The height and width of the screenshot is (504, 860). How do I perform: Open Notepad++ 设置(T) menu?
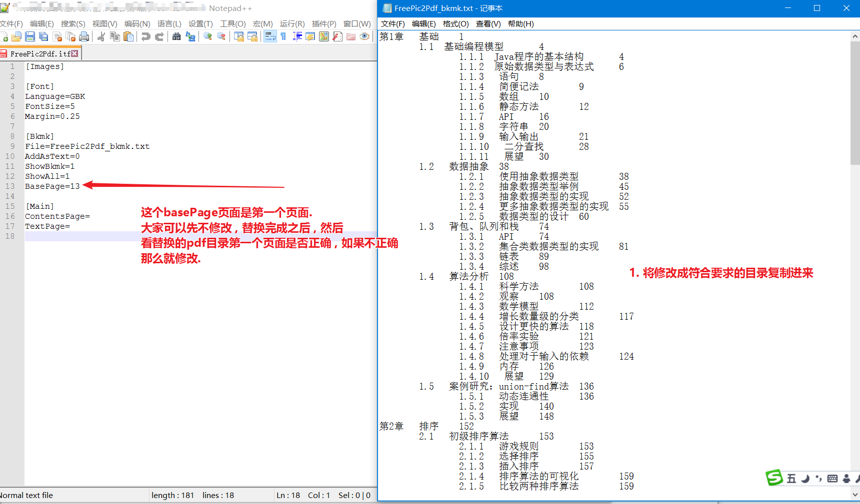pyautogui.click(x=200, y=23)
